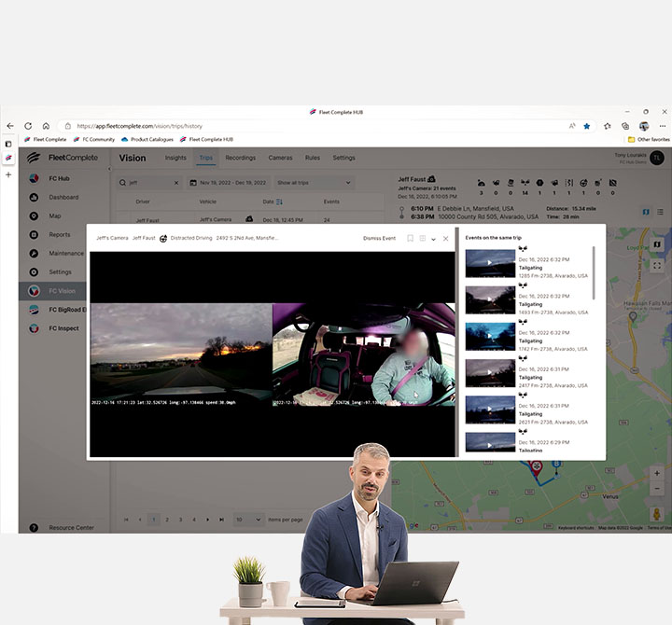
Task: Go to page 2 of trips
Action: (167, 520)
